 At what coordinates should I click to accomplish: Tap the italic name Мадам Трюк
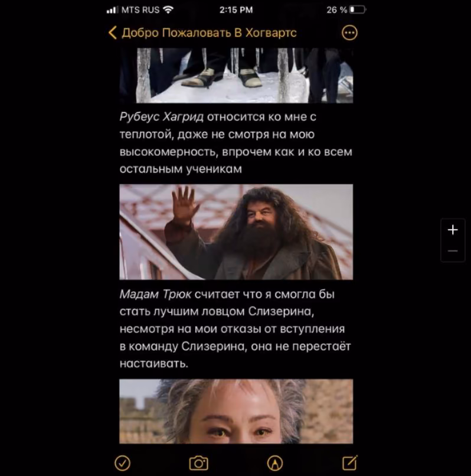tap(155, 294)
